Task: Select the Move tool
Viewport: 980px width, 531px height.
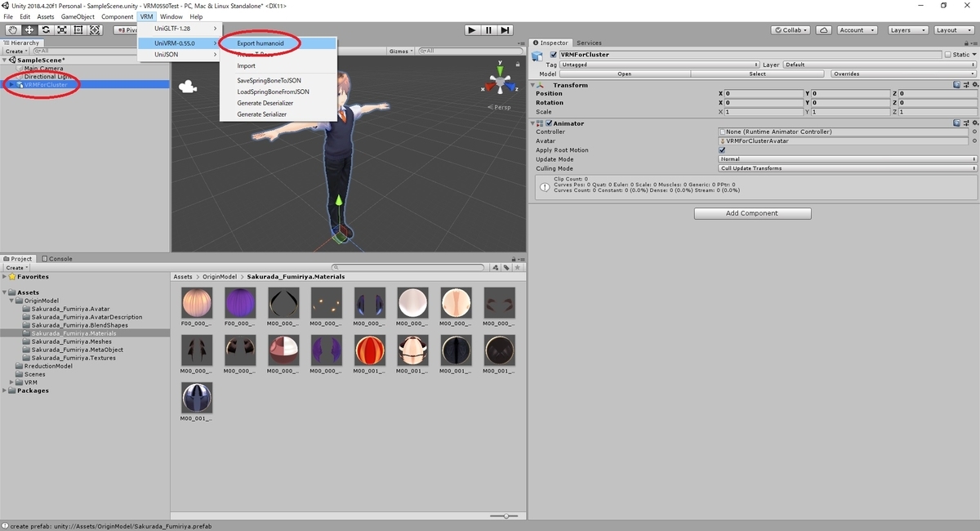Action: [29, 30]
